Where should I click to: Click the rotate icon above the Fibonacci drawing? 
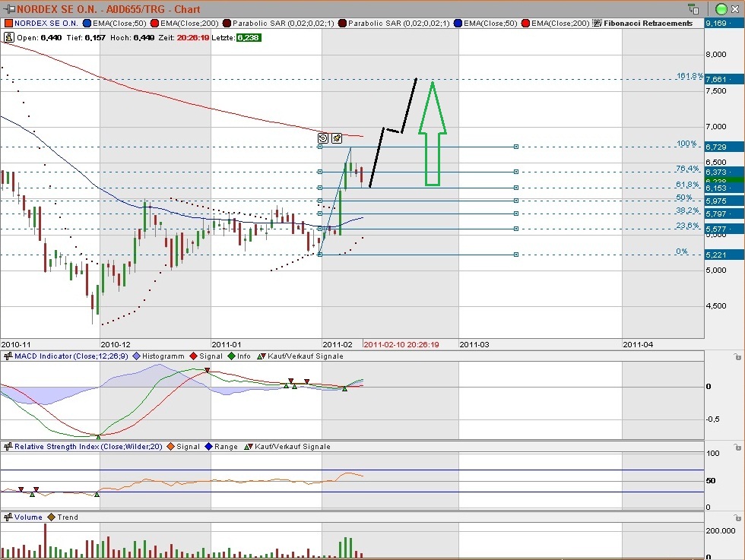click(323, 138)
